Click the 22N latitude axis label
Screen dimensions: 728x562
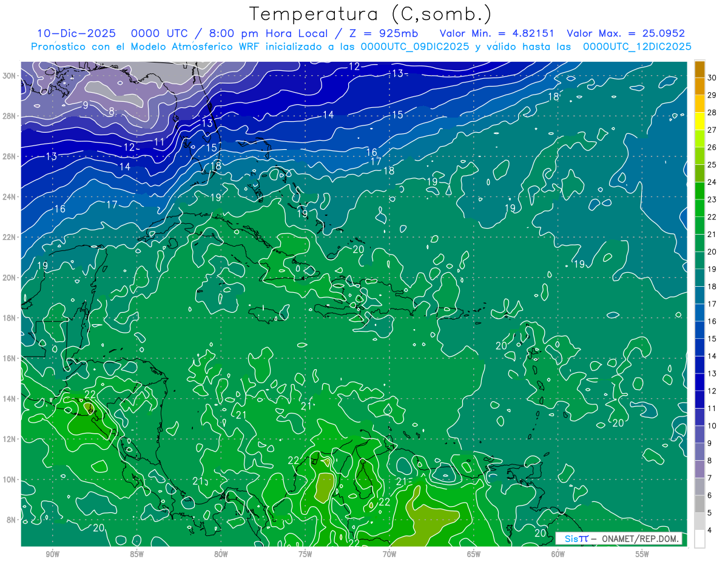(10, 237)
